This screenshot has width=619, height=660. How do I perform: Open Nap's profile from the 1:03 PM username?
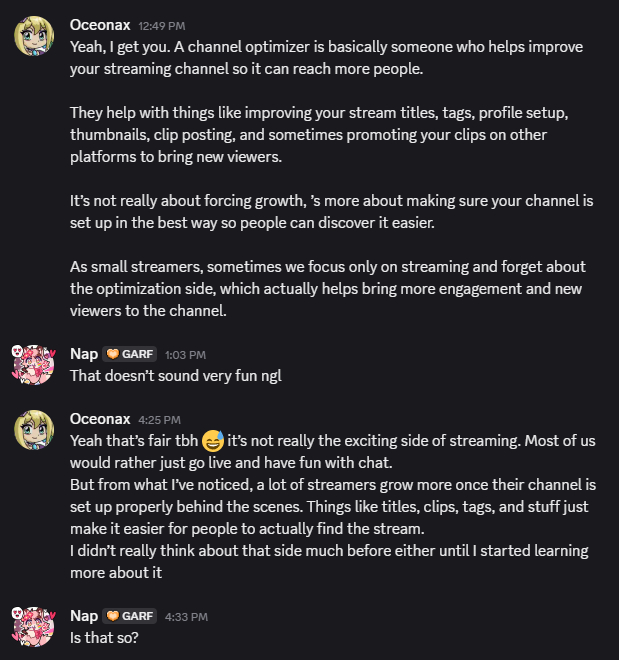pyautogui.click(x=84, y=354)
